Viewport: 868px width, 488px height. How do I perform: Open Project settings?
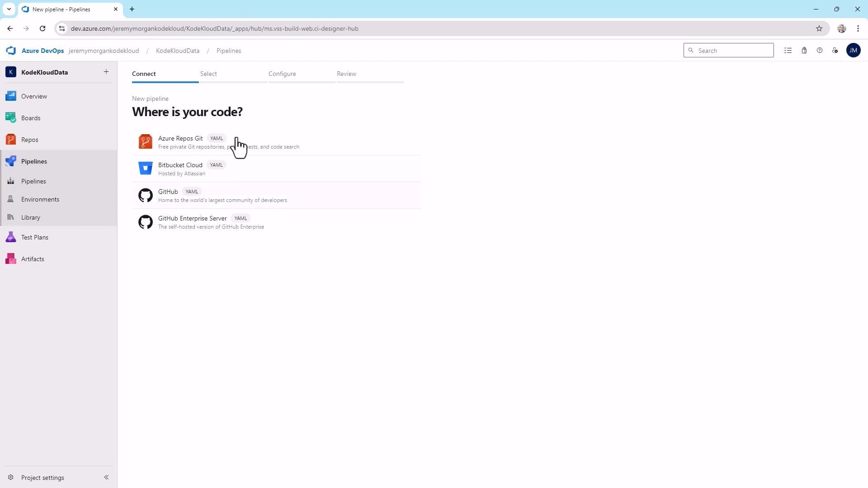click(x=42, y=478)
